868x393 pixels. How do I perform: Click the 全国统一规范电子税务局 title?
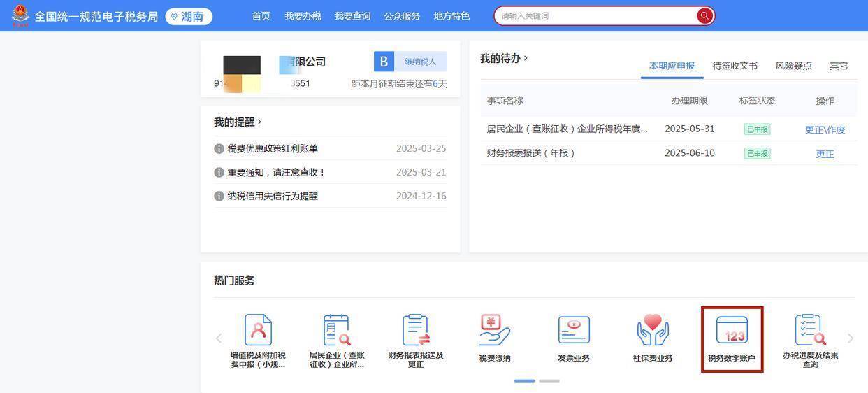click(96, 16)
